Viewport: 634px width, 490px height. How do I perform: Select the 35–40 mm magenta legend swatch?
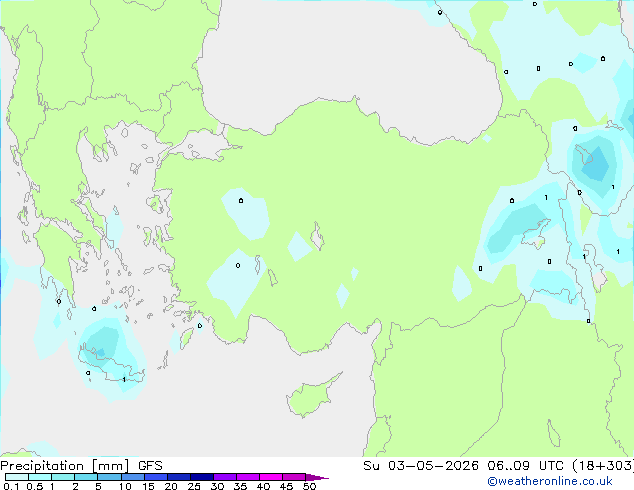click(248, 477)
